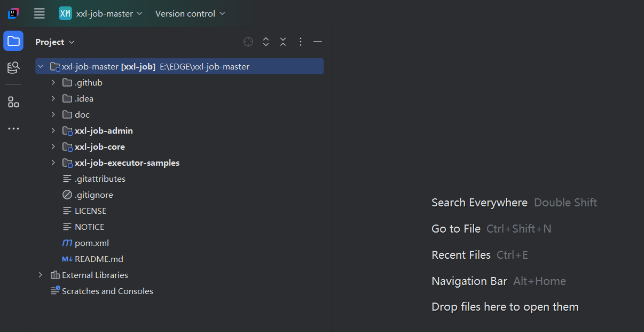This screenshot has height=332, width=644.
Task: Open the Project view dropdown
Action: click(x=55, y=42)
